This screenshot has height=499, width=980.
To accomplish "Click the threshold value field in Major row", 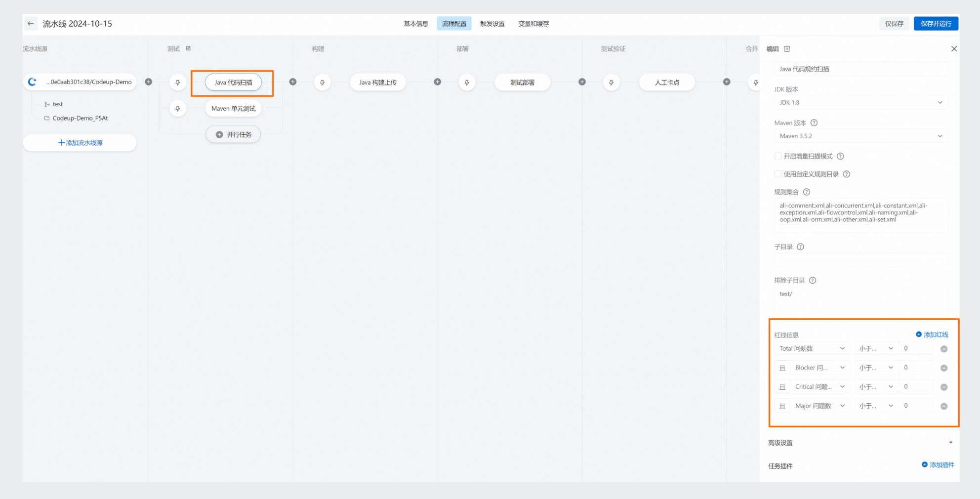I will (916, 406).
